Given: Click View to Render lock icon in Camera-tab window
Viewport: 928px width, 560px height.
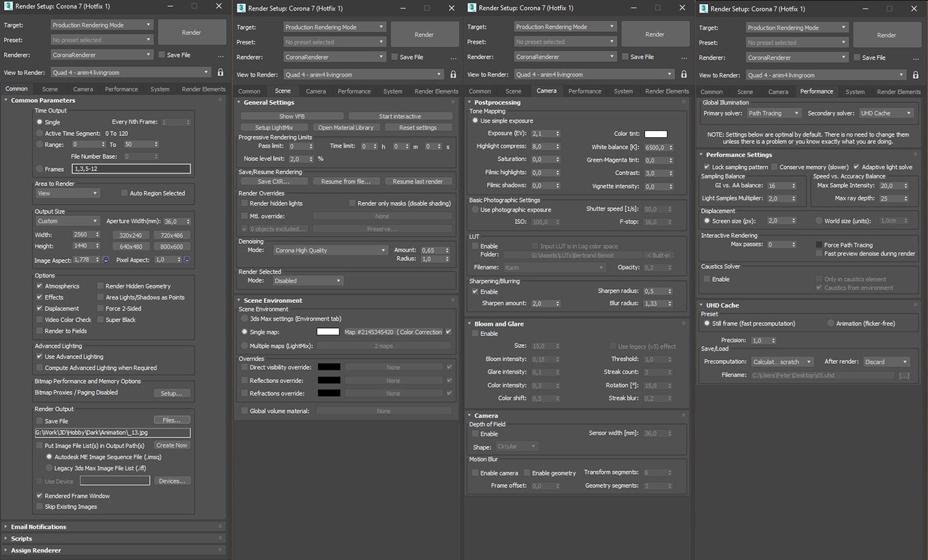Looking at the screenshot, I should coord(684,74).
